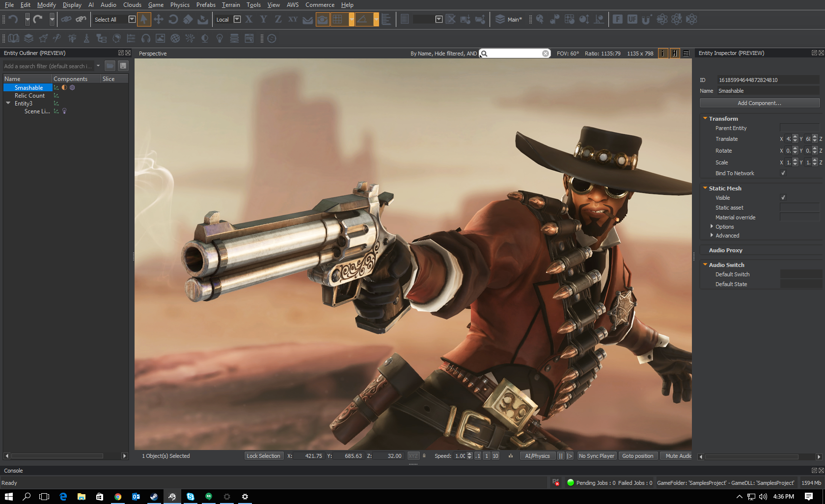Viewport: 825px width, 504px height.
Task: Collapse the Static Mesh component section
Action: [x=705, y=188]
